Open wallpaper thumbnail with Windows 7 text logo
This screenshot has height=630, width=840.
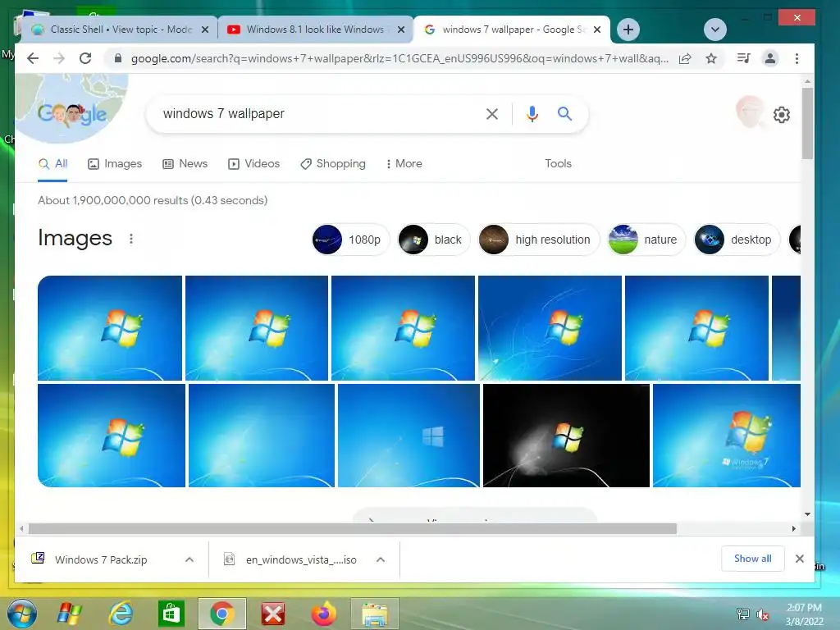(x=727, y=436)
